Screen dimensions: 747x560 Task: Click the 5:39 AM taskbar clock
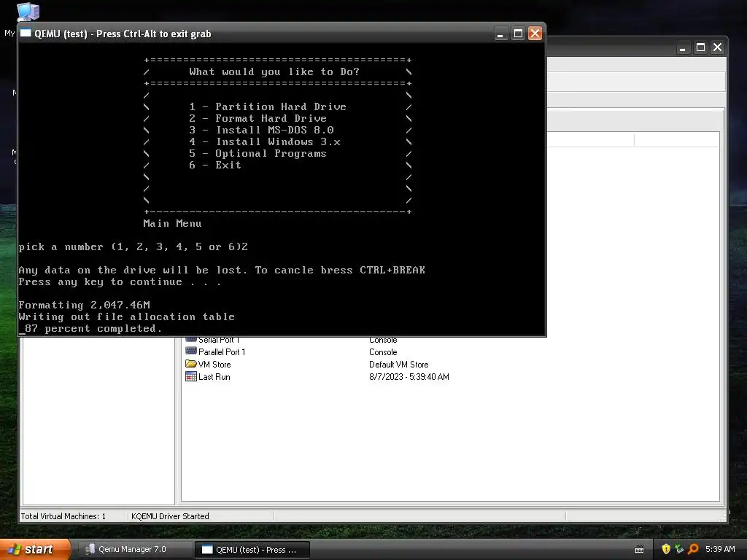click(720, 549)
